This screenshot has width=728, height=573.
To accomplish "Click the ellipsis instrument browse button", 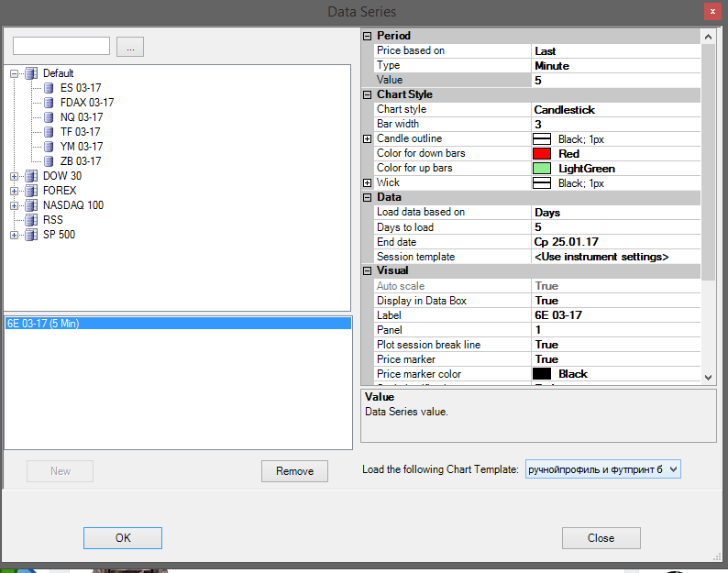I will tap(130, 47).
